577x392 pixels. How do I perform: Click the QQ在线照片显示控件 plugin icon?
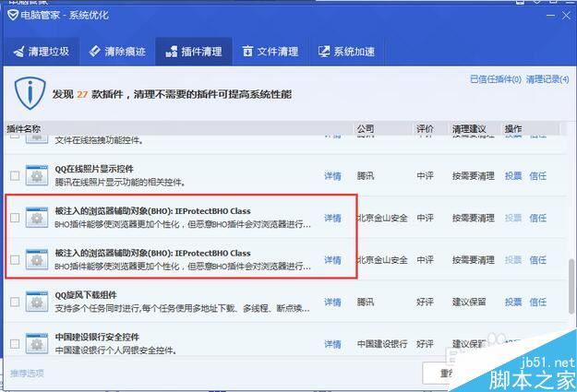point(38,174)
